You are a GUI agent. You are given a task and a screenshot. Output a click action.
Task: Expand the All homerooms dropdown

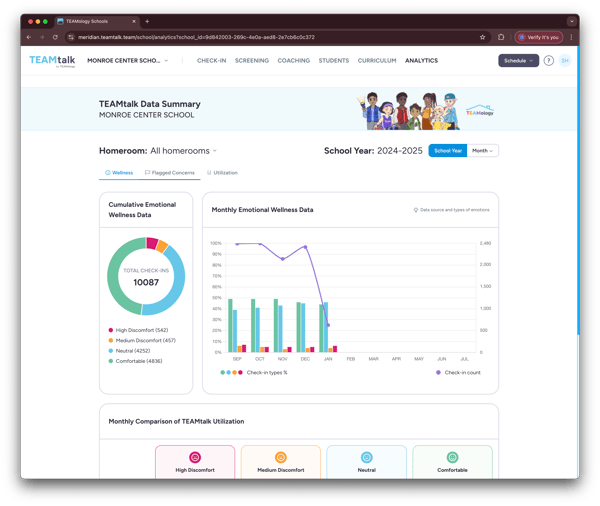tap(183, 151)
